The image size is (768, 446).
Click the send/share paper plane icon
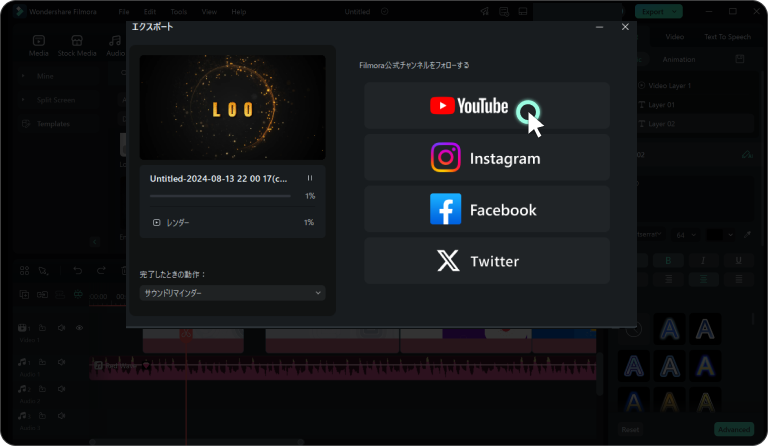(x=484, y=12)
